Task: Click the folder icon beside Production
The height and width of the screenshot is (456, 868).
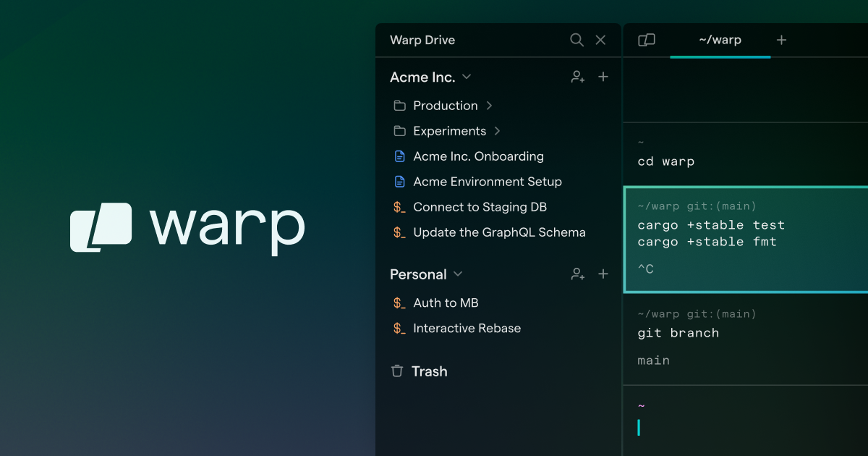Action: pyautogui.click(x=399, y=105)
